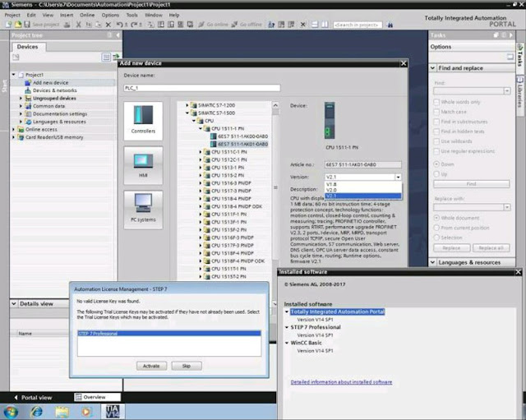This screenshot has width=526, height=420.
Task: Enable Find in substructures checkbox
Action: [x=436, y=122]
